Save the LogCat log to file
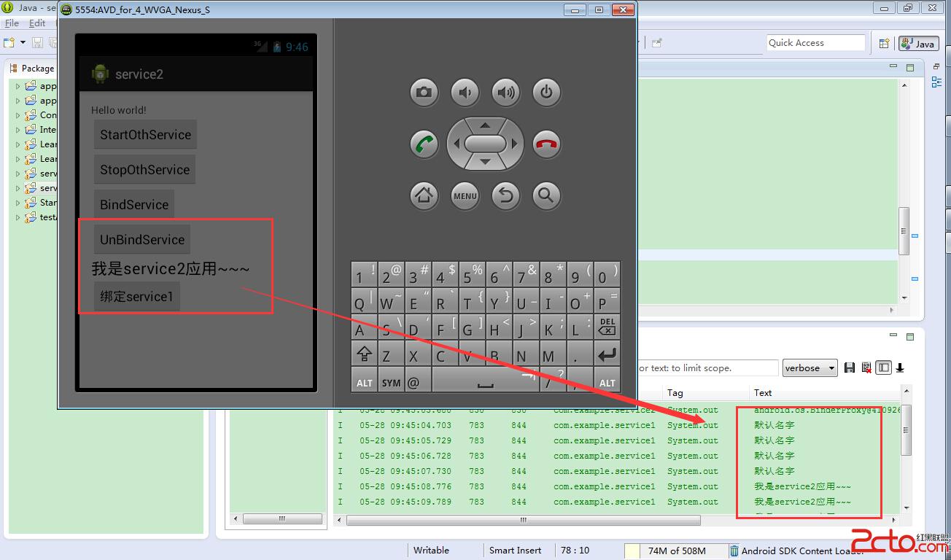This screenshot has width=951, height=560. (x=850, y=368)
